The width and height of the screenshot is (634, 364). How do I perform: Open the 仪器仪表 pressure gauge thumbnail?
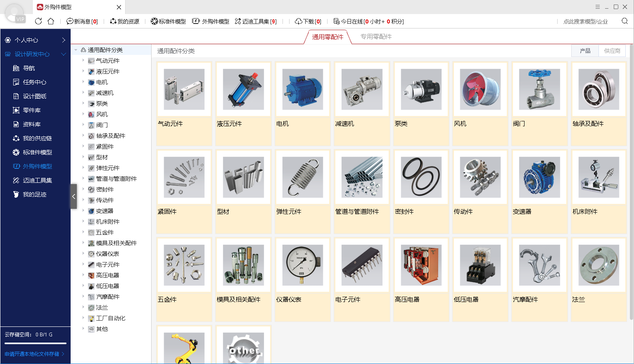point(302,265)
